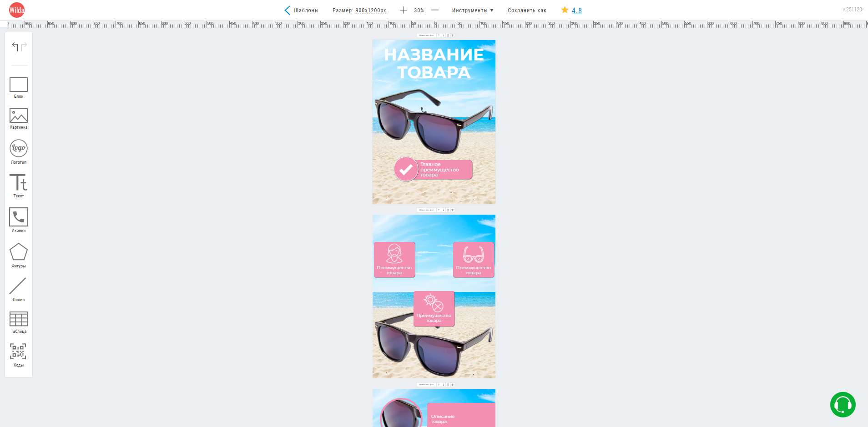The image size is (868, 427).
Task: Move the three-advantages page down
Action: click(x=444, y=210)
